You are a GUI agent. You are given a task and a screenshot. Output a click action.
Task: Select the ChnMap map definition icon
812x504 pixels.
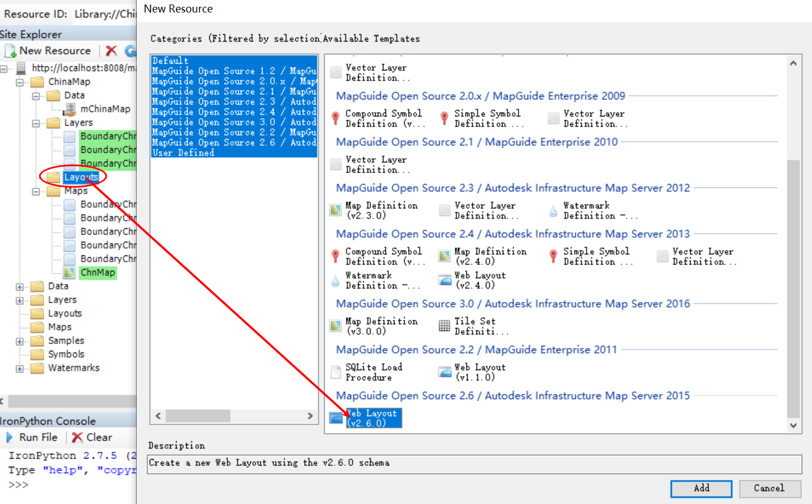pos(69,272)
